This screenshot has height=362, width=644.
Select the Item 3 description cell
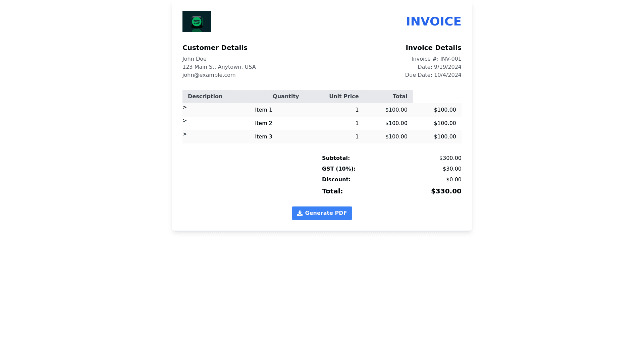pyautogui.click(x=263, y=137)
